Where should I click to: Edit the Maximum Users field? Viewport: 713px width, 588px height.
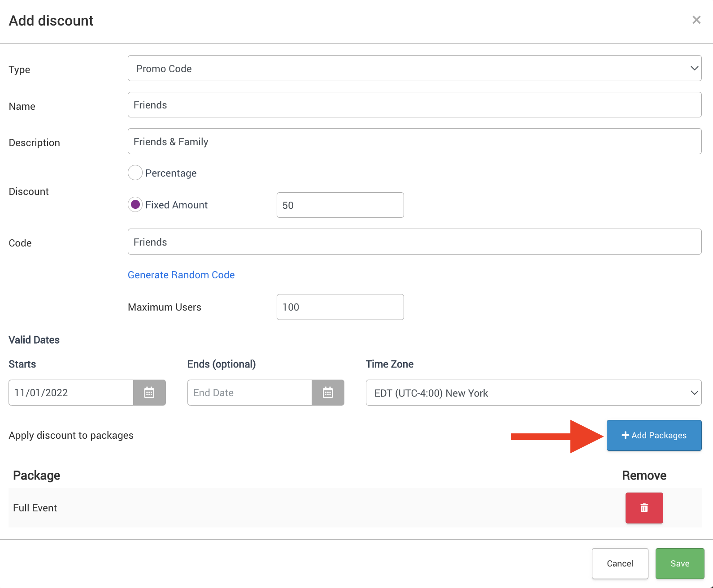(340, 307)
